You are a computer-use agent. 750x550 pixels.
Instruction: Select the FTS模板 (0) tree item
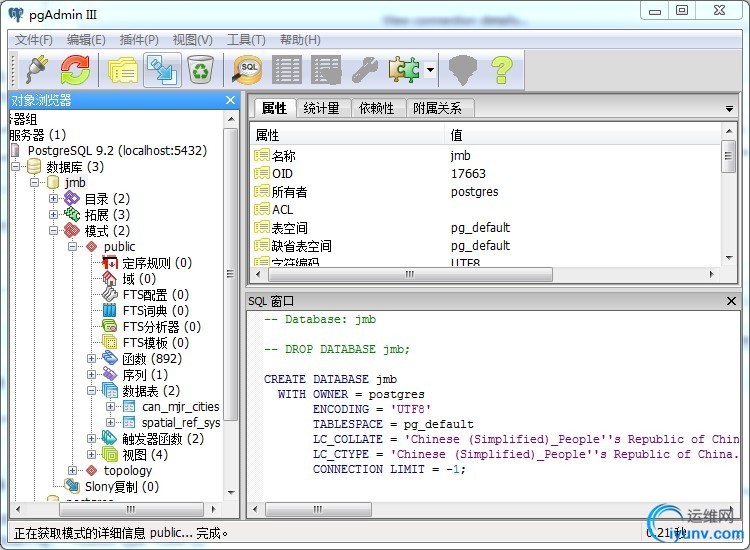point(155,342)
